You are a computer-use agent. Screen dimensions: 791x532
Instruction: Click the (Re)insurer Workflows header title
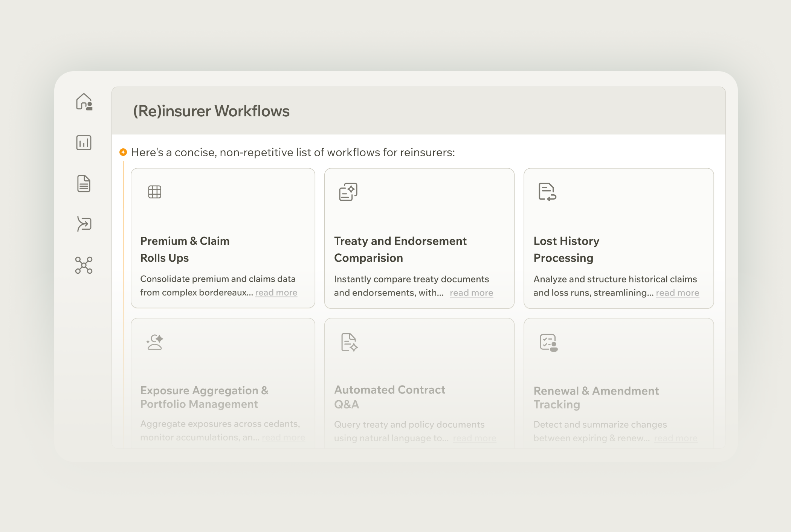[211, 111]
